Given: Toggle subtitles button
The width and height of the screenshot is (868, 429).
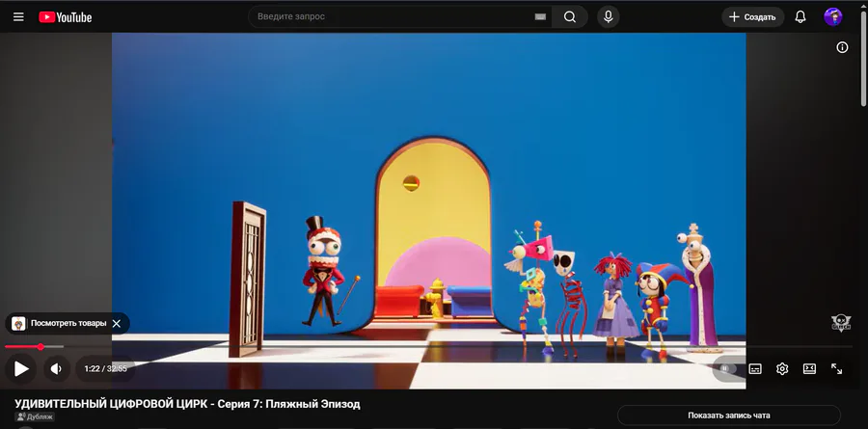Looking at the screenshot, I should (754, 368).
